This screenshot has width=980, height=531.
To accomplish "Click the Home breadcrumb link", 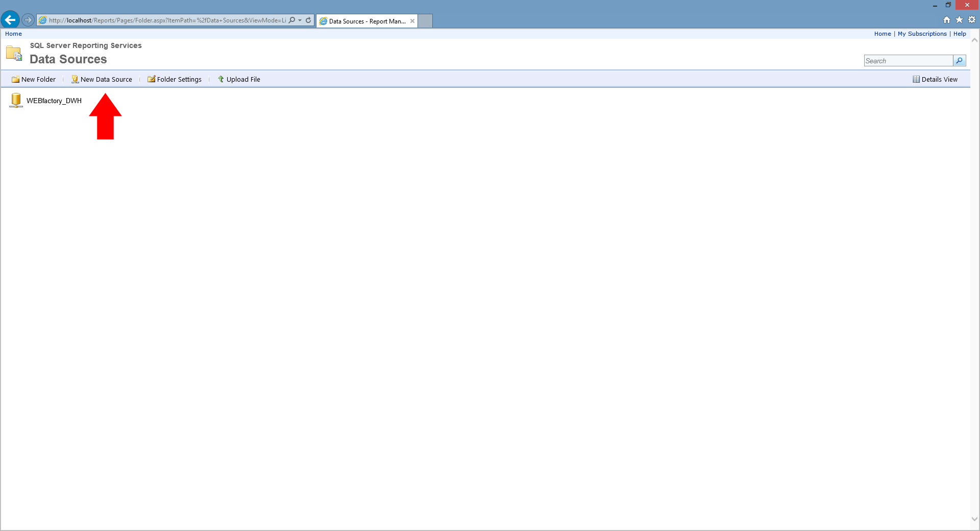I will pyautogui.click(x=13, y=34).
